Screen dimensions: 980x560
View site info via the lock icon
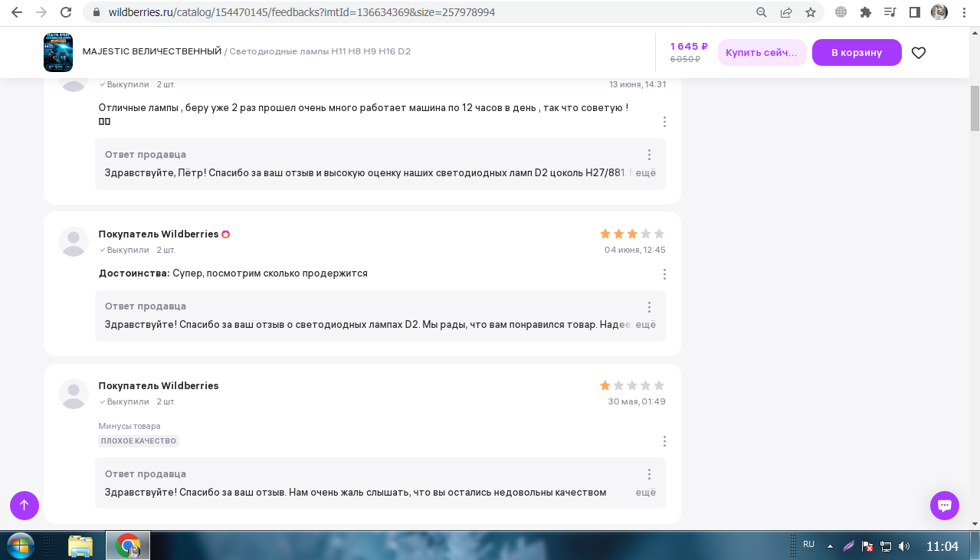pyautogui.click(x=97, y=12)
